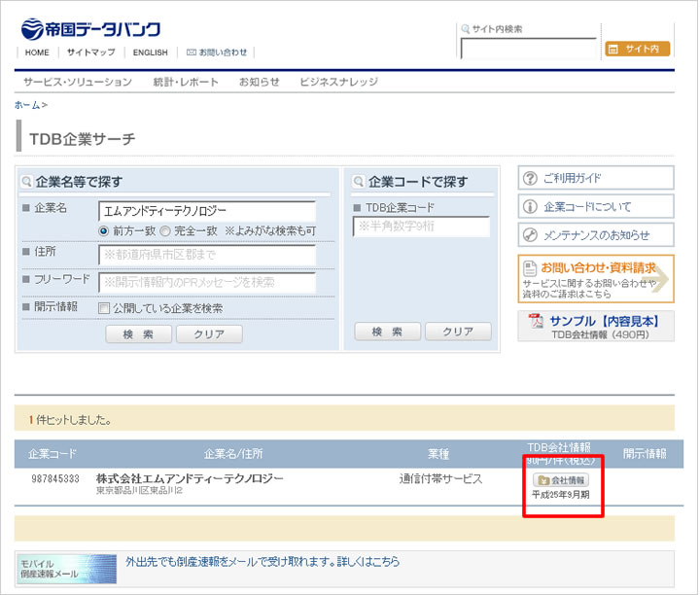The width and height of the screenshot is (700, 595).
Task: Click the site search magnifier icon
Action: [x=465, y=29]
